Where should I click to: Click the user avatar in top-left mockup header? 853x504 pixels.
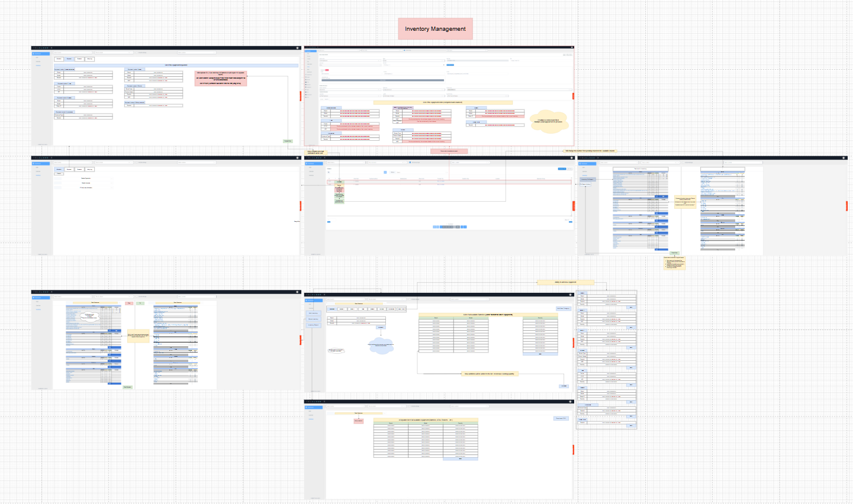[298, 48]
